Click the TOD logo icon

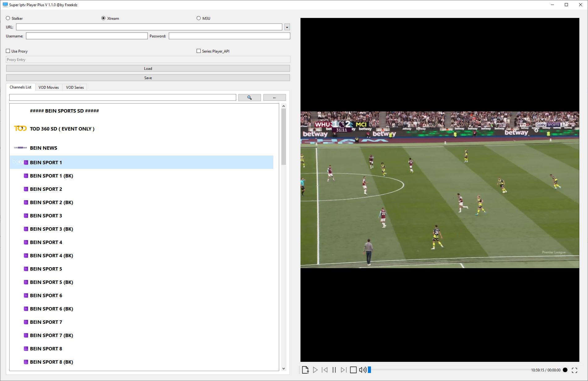coord(20,128)
